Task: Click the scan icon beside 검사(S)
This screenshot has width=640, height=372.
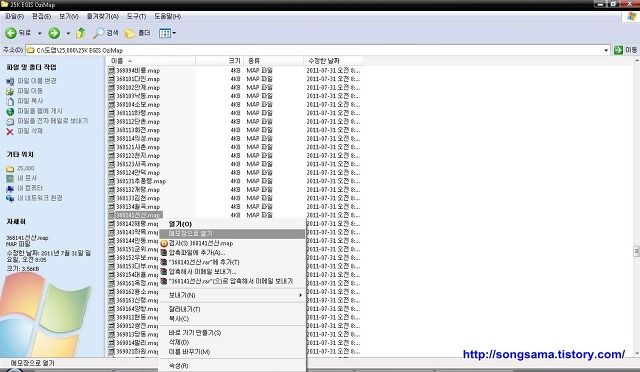Action: 164,243
